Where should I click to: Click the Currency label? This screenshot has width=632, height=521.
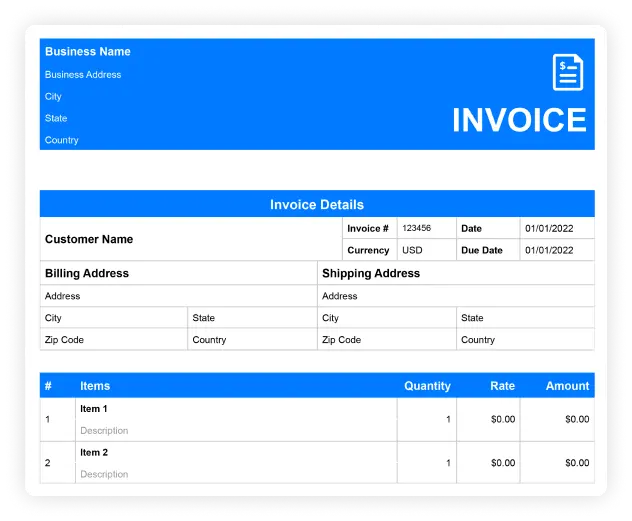[x=370, y=250]
